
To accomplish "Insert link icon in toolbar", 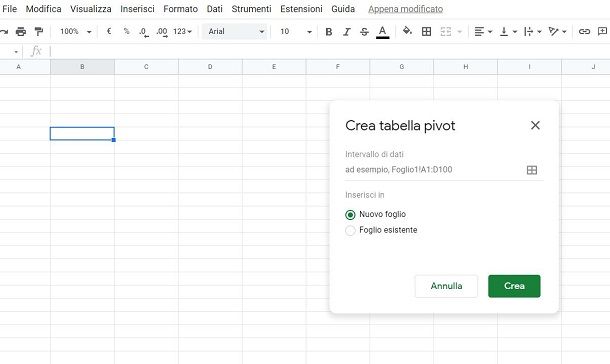I will pyautogui.click(x=584, y=32).
